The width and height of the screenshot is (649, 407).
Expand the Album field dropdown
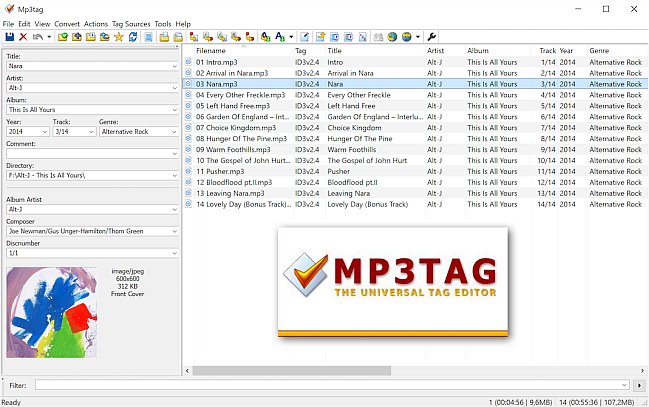(175, 110)
